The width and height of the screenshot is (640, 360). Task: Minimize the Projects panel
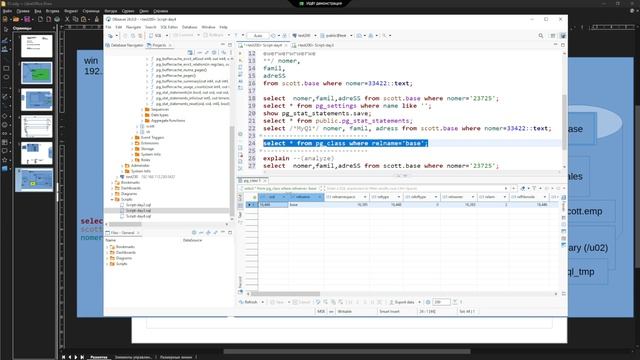223,45
